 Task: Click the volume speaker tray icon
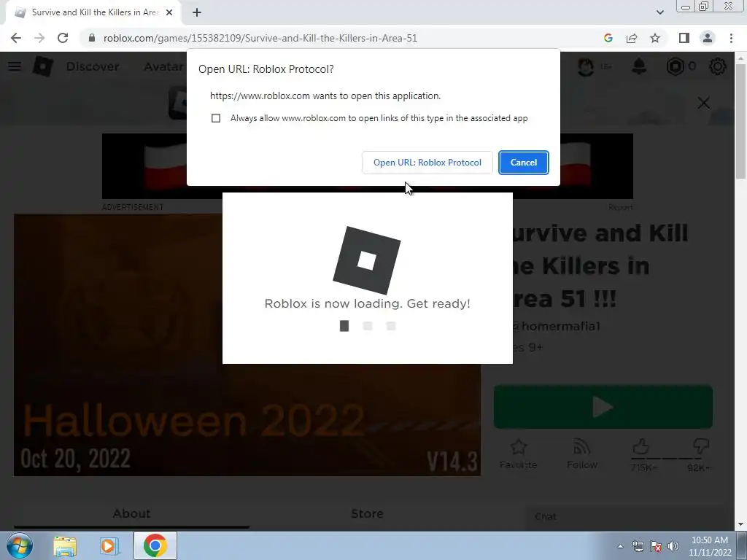pos(673,546)
